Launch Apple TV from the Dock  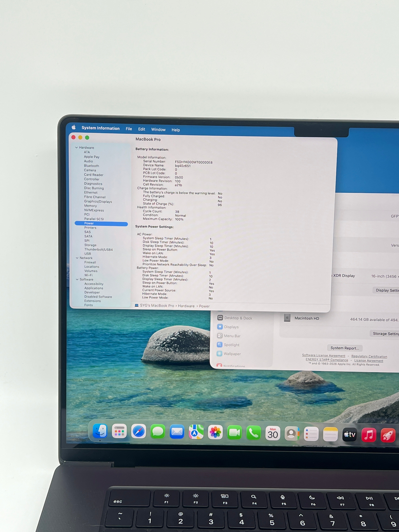(350, 434)
